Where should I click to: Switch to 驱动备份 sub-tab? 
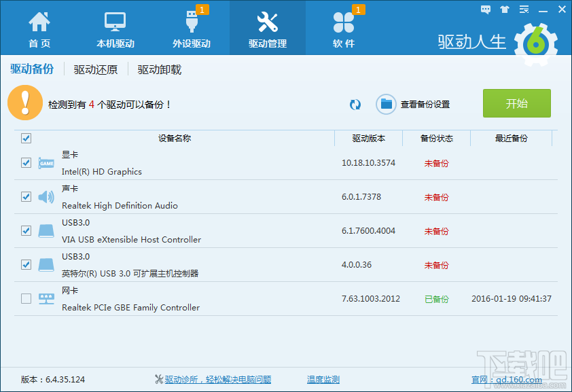[32, 69]
